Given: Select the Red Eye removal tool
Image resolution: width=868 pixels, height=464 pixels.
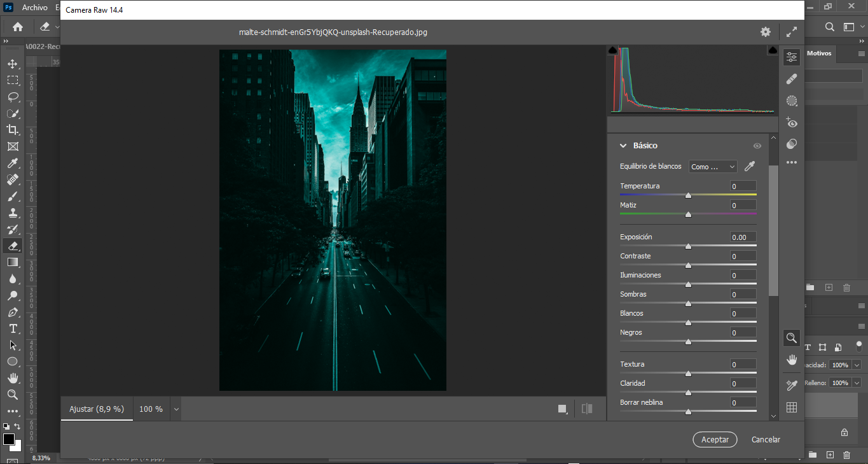Looking at the screenshot, I should point(792,122).
